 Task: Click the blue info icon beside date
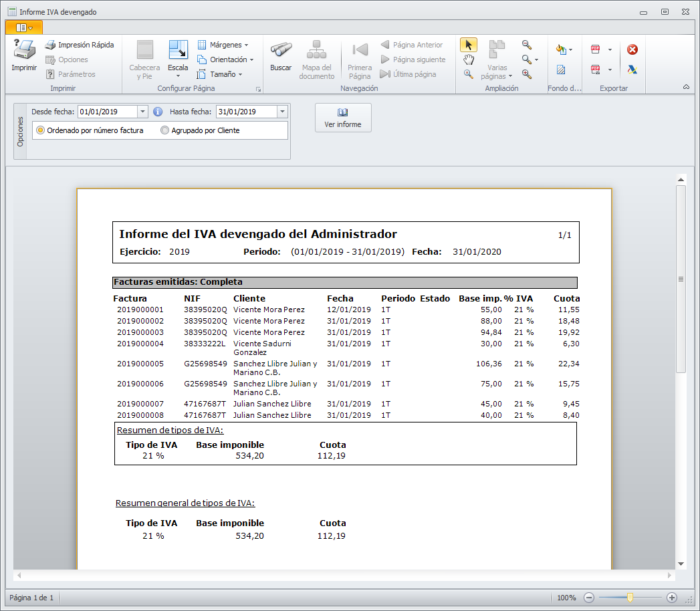click(x=158, y=112)
